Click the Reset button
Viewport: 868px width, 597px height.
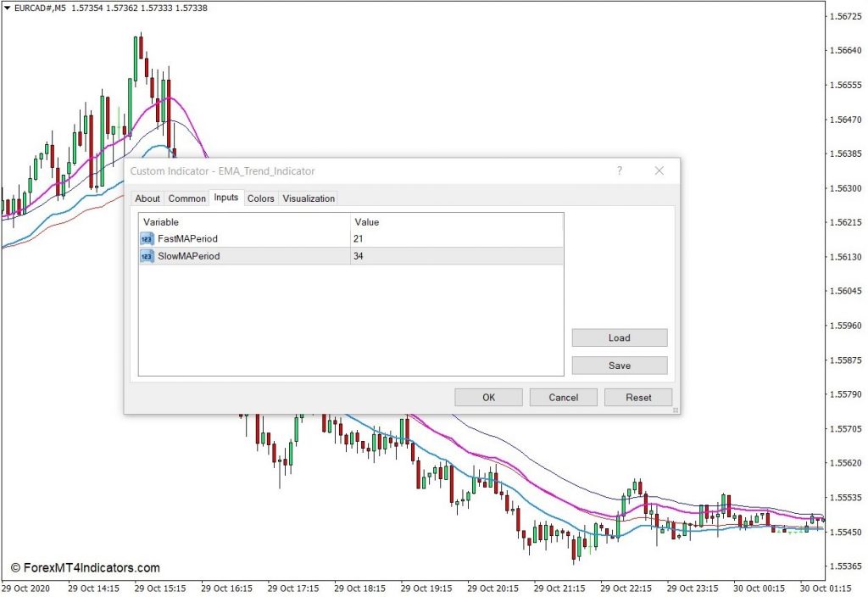[x=638, y=397]
